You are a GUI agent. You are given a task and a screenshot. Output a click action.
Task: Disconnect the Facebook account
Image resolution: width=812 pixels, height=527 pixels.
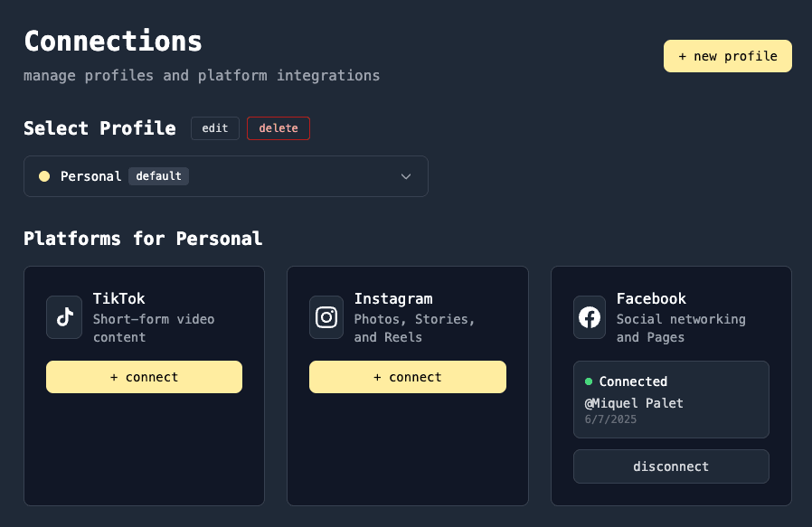point(671,466)
